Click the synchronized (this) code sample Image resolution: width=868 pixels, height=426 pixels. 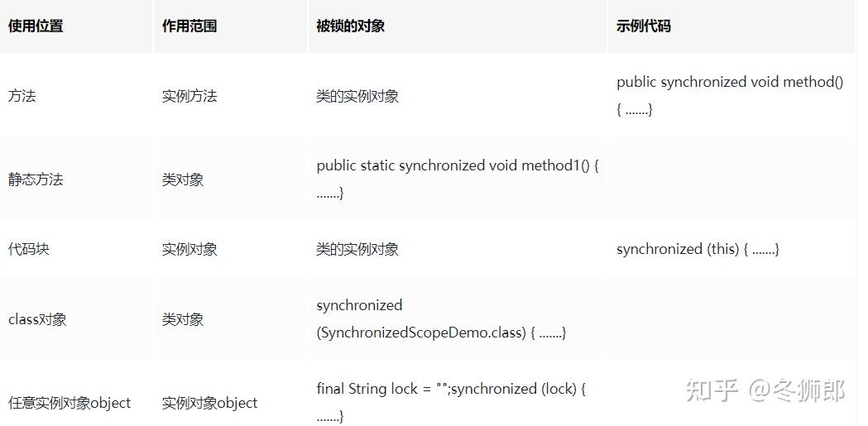click(698, 249)
